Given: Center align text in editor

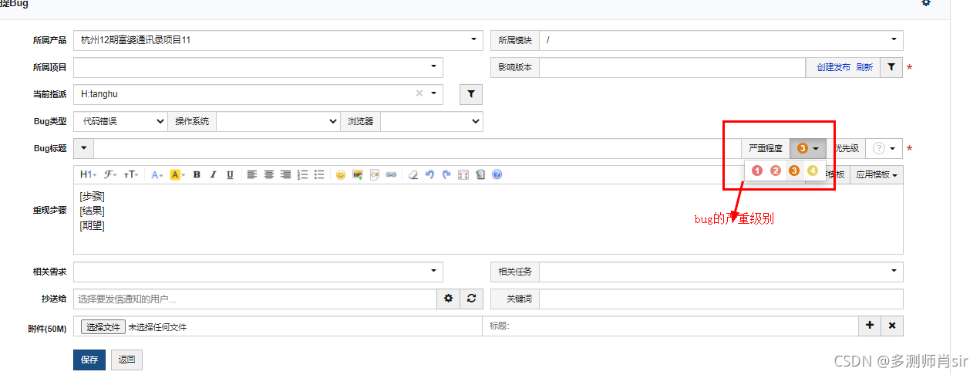Looking at the screenshot, I should tap(269, 174).
